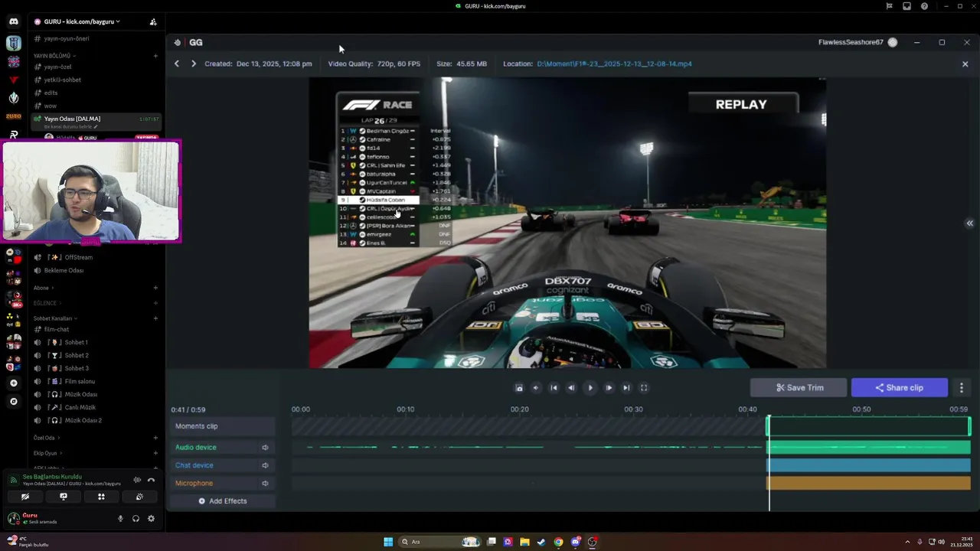Open film-chat text channel
Screen dimensions: 980x551
tap(56, 329)
